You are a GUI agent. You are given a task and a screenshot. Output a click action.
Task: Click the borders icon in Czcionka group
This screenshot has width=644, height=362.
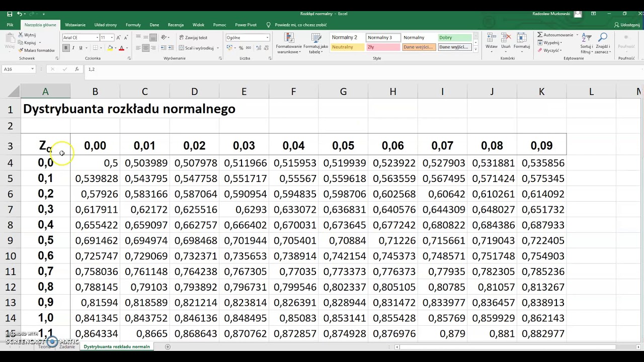[95, 48]
